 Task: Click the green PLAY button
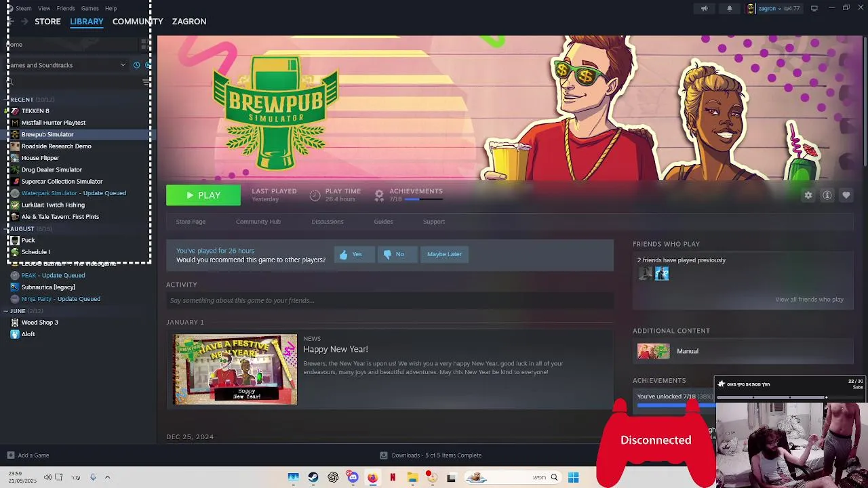point(203,195)
